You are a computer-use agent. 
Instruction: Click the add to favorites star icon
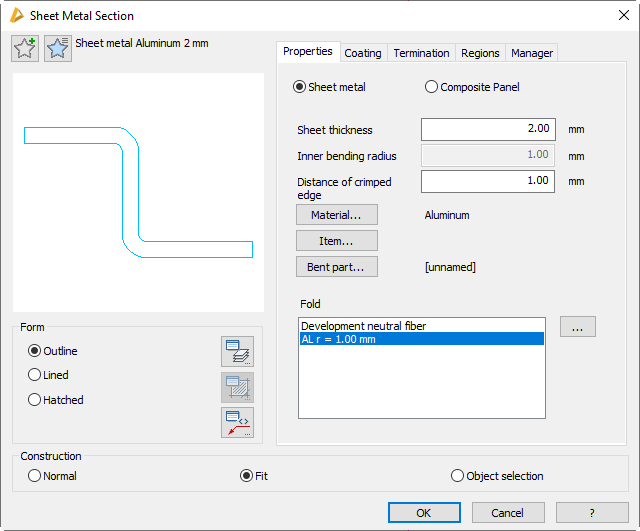25,48
